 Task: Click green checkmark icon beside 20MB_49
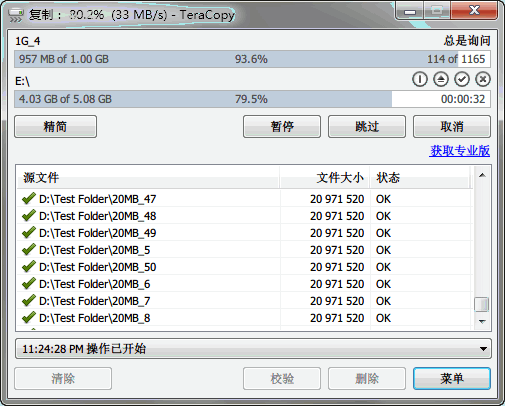[29, 233]
